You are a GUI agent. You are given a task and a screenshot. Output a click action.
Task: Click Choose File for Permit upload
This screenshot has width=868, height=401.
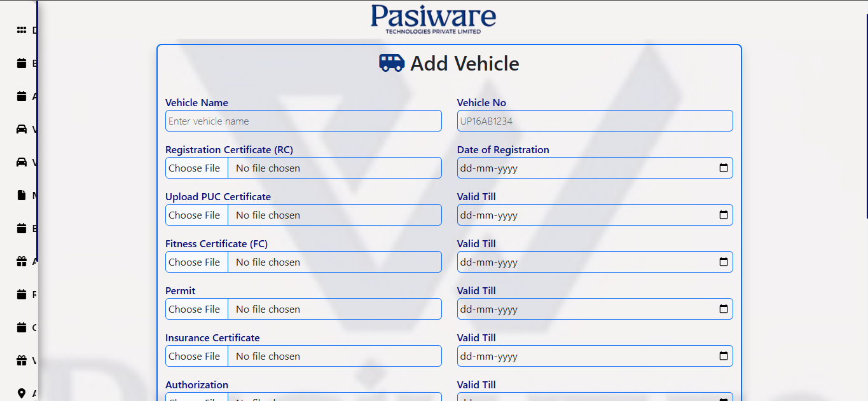pyautogui.click(x=196, y=309)
